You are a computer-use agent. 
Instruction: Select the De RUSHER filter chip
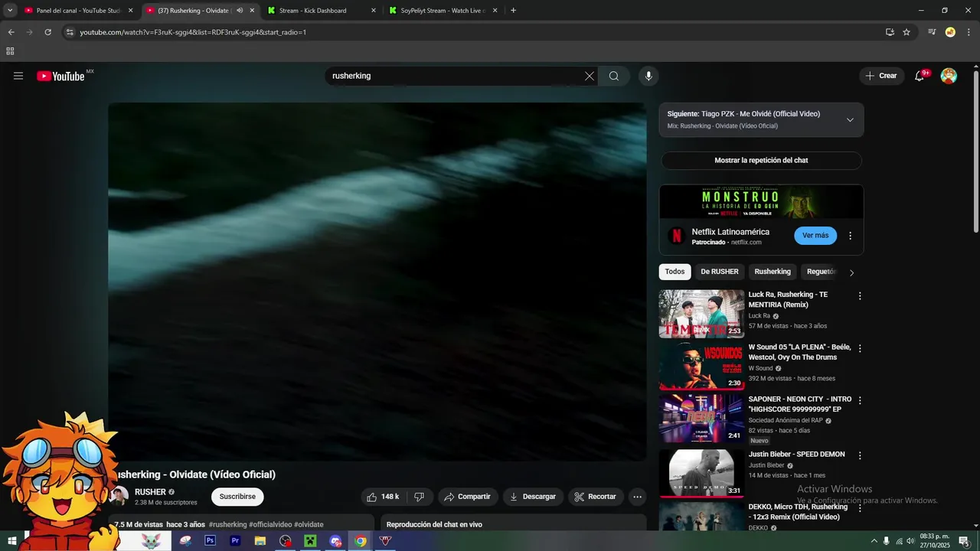coord(720,272)
